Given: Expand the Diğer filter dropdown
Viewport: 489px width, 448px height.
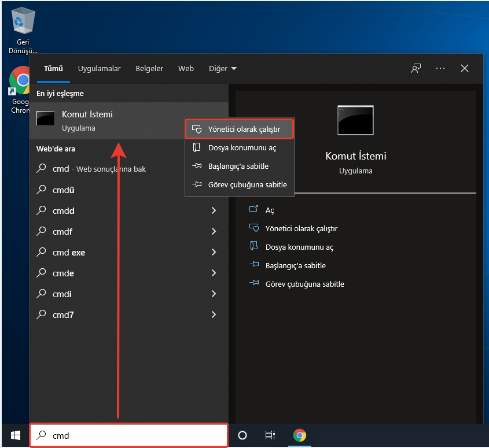Looking at the screenshot, I should [x=222, y=68].
